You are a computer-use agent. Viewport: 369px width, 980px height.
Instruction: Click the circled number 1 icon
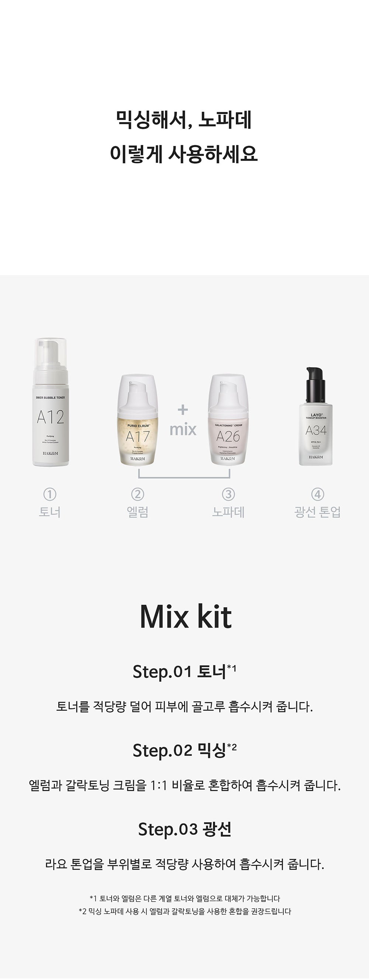pyautogui.click(x=50, y=494)
